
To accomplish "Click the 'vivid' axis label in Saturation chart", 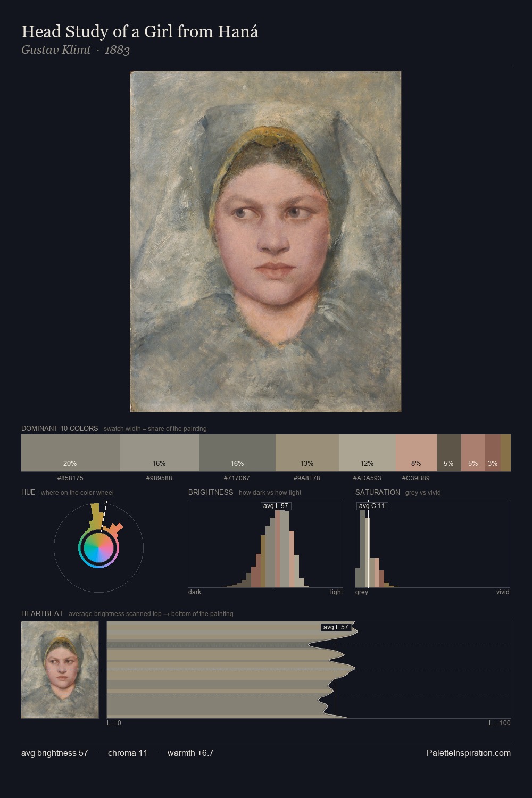I will (x=503, y=592).
